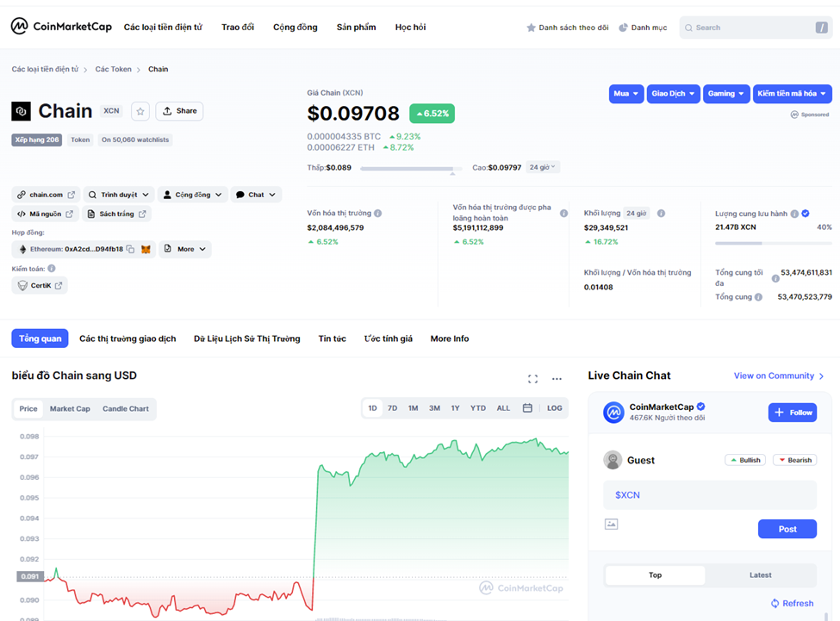
Task: Refresh the live chat feed
Action: tap(792, 603)
